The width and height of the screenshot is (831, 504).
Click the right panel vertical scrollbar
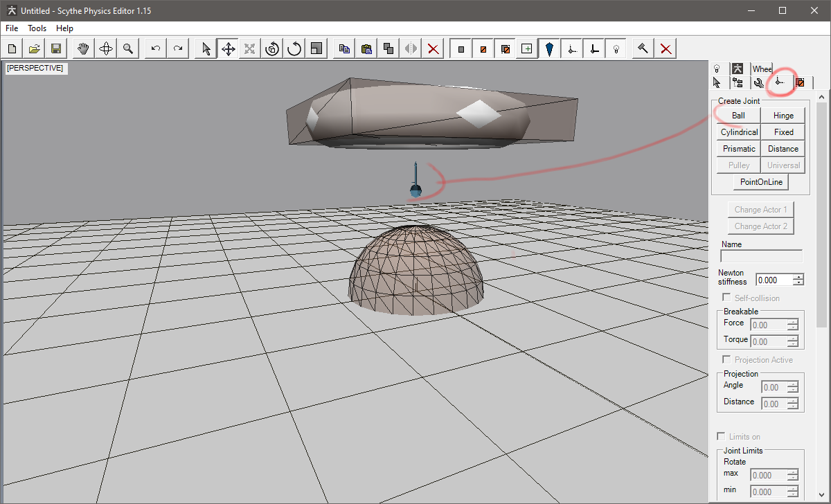[822, 298]
